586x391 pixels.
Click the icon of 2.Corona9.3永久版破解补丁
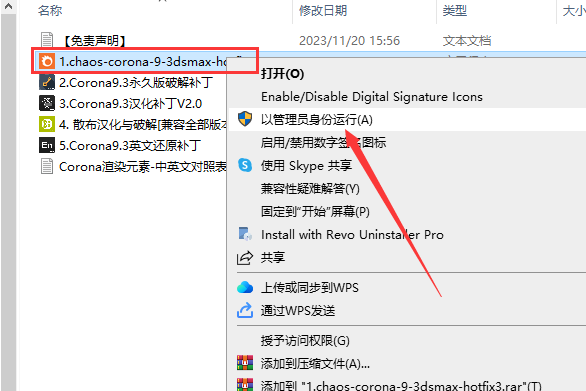point(47,82)
